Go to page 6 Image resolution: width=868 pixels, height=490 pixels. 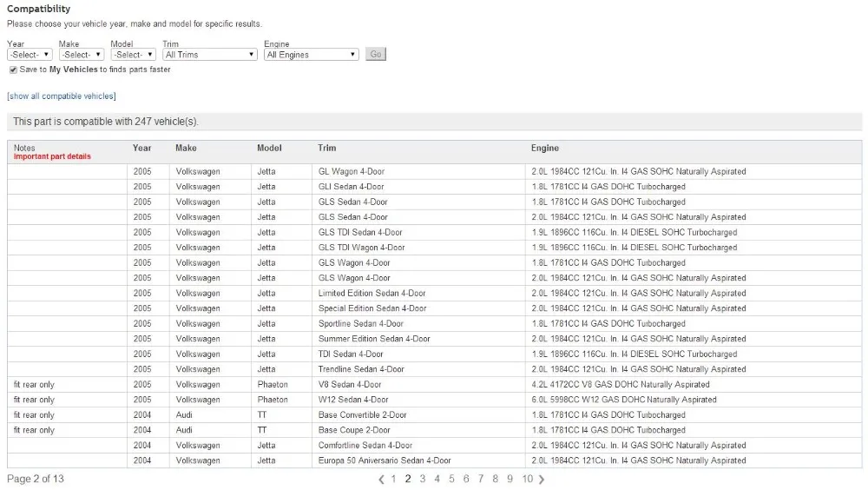(x=466, y=479)
